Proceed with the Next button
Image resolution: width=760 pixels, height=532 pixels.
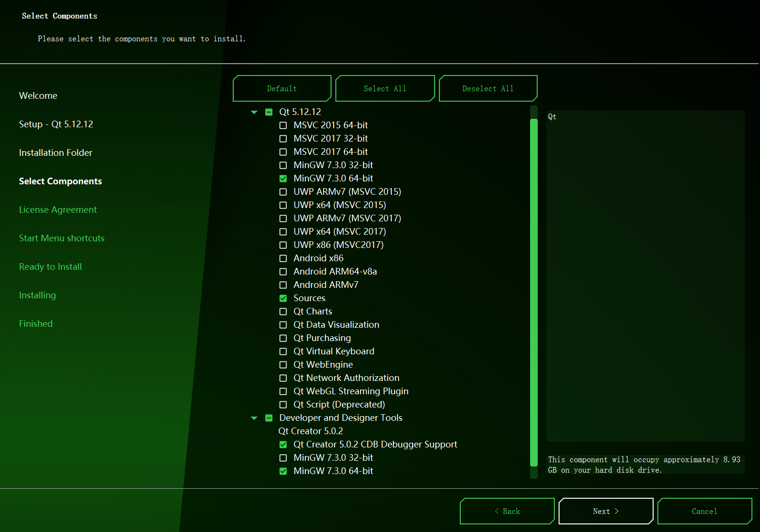click(606, 511)
